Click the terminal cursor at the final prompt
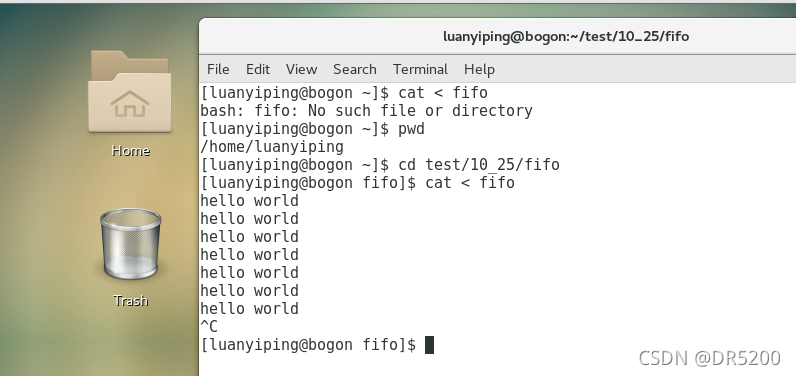The height and width of the screenshot is (376, 796). (x=429, y=345)
